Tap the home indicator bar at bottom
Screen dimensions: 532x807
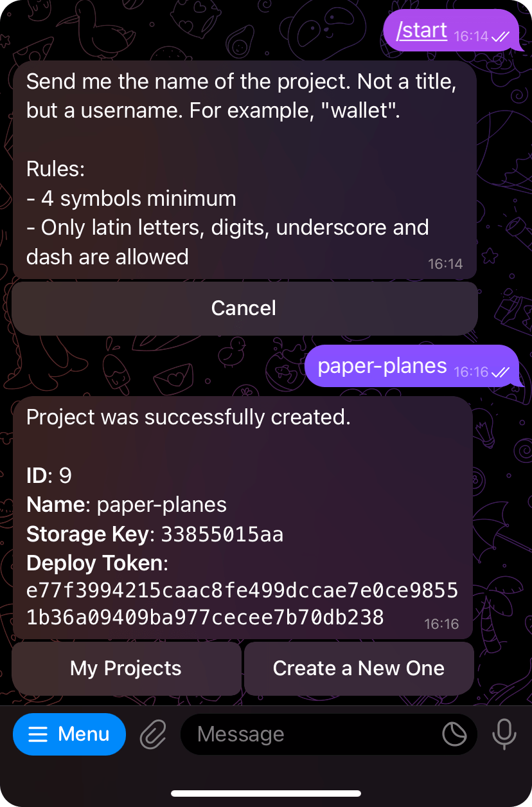point(266,793)
